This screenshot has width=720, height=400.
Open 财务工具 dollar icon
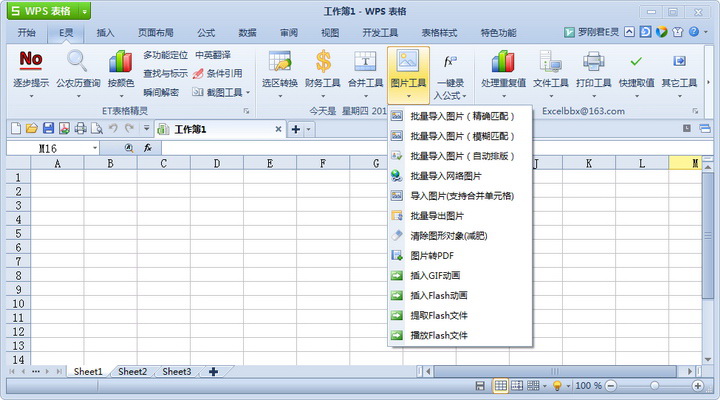click(x=323, y=61)
